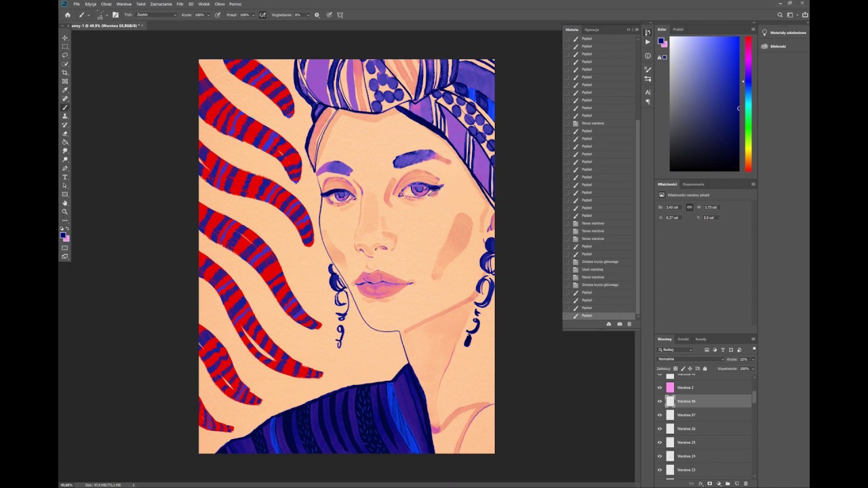
Task: Hide layer Warstwa 57
Action: (x=660, y=415)
